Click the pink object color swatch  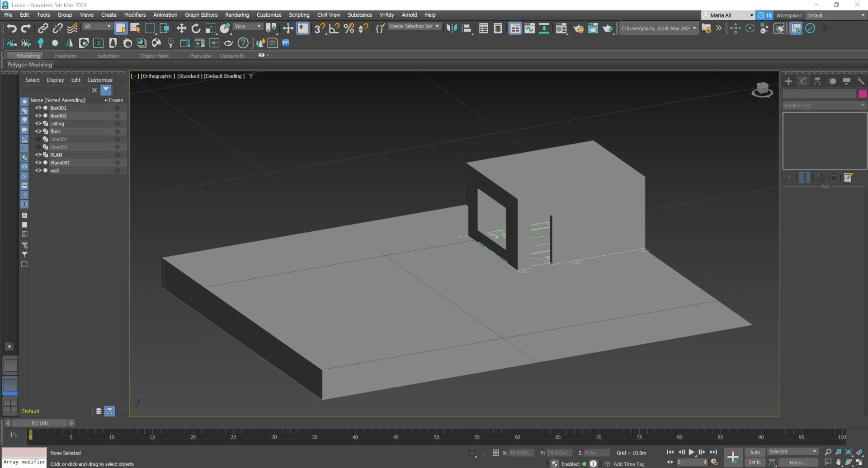tap(862, 94)
